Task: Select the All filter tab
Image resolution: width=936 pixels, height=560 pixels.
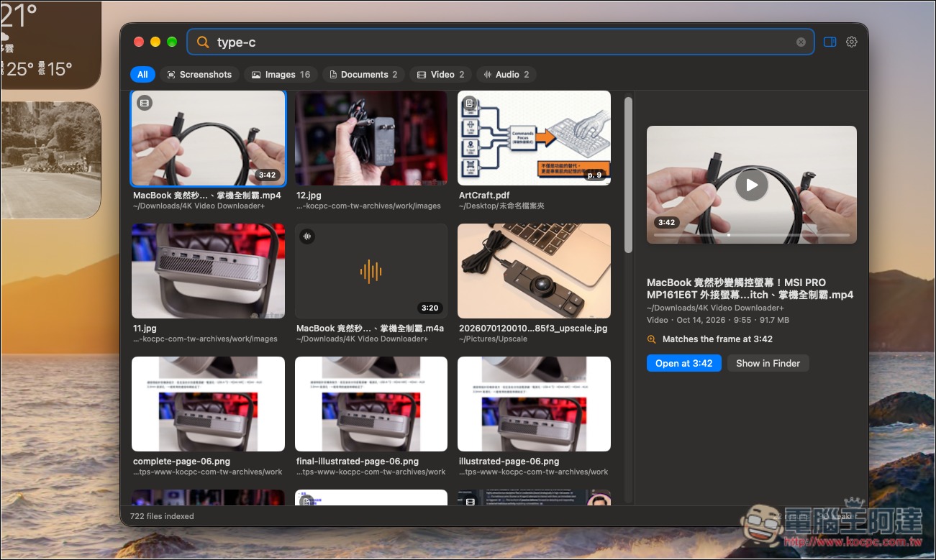Action: 142,75
